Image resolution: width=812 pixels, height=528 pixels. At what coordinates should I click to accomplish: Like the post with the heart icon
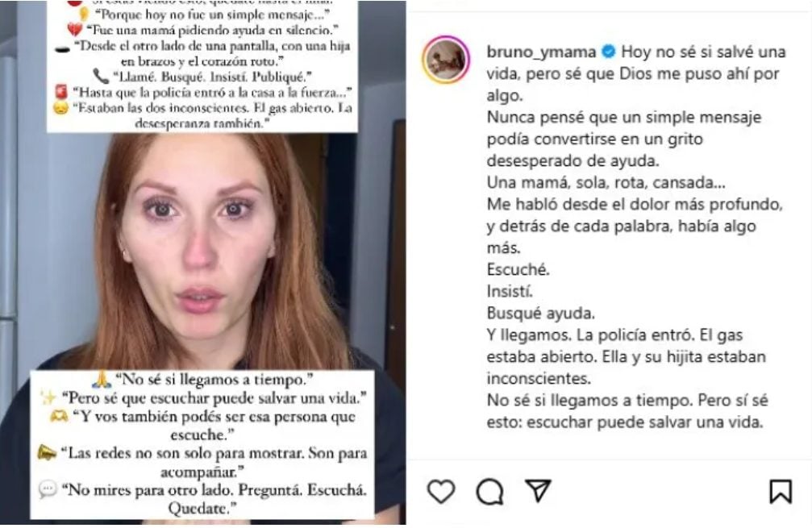[x=441, y=491]
